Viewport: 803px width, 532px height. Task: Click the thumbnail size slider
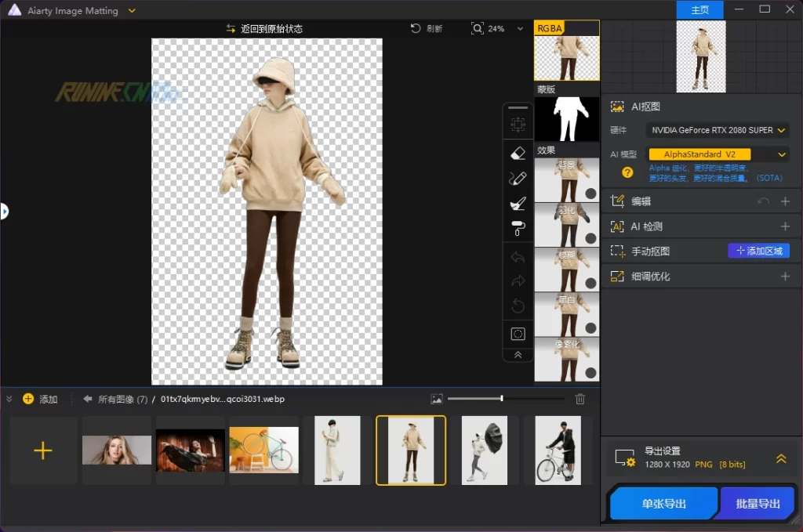[502, 399]
